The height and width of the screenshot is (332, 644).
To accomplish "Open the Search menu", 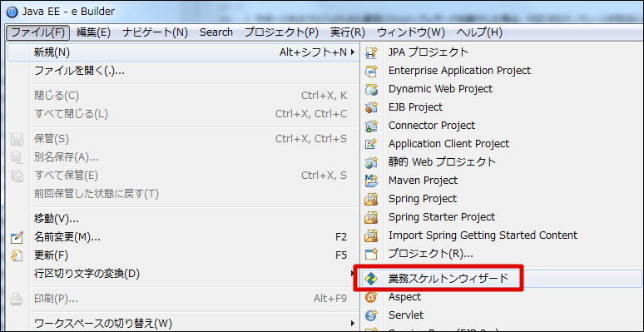I will [216, 32].
